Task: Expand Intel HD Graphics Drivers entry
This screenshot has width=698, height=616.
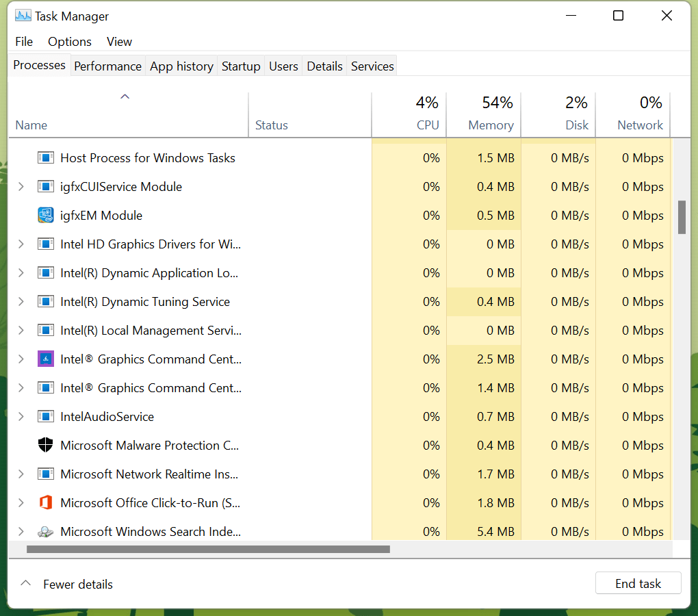Action: [21, 244]
